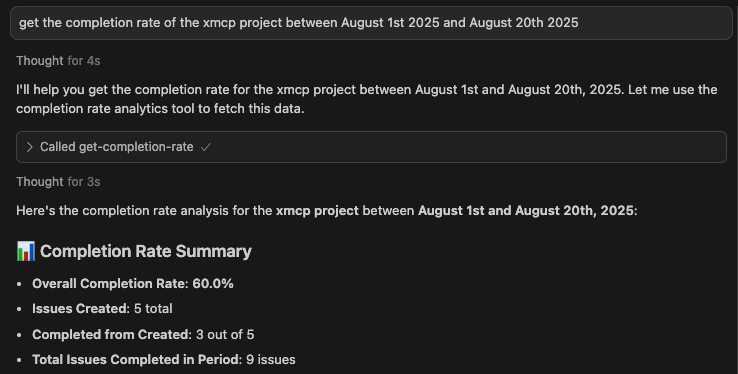
Task: Click the 'I'll help you get' paragraph
Action: [367, 99]
